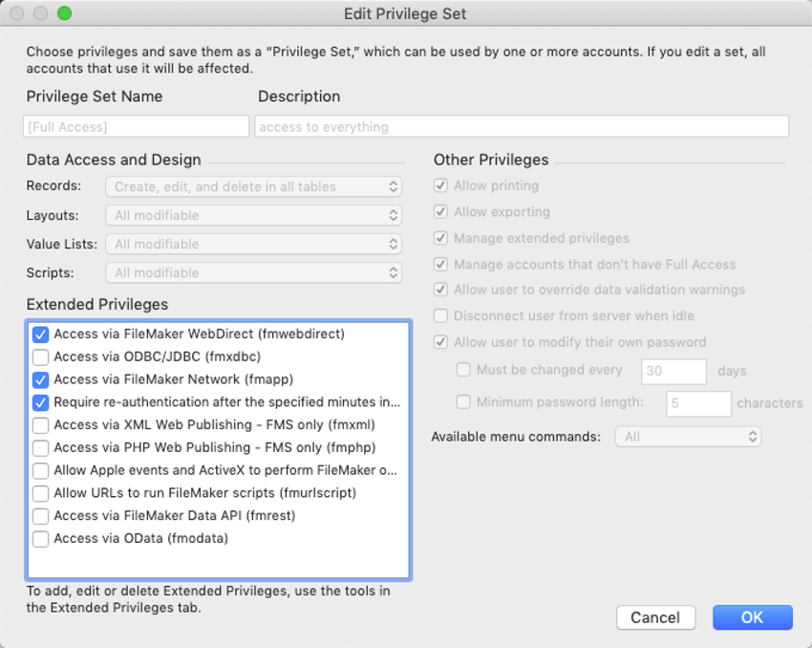812x648 pixels.
Task: Click the Description text field
Action: pos(522,126)
